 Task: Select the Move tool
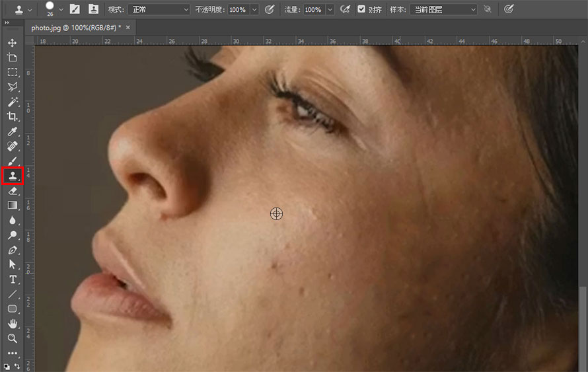click(13, 43)
